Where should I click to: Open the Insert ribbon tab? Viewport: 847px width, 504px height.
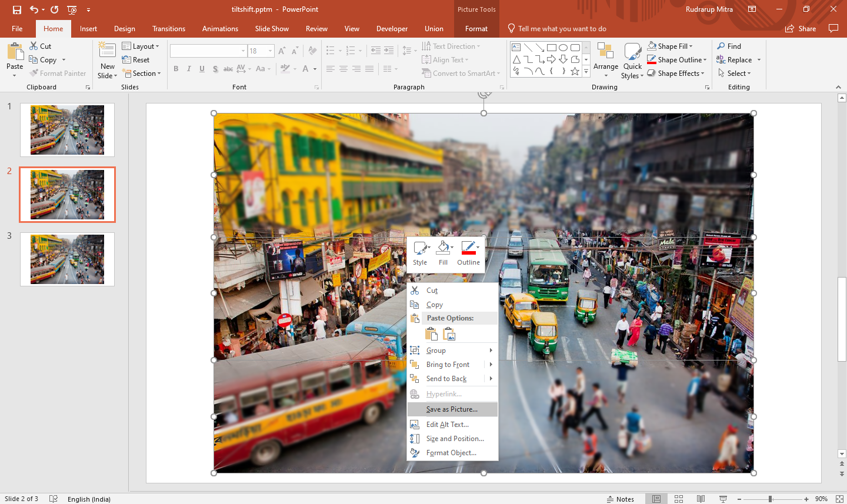88,28
